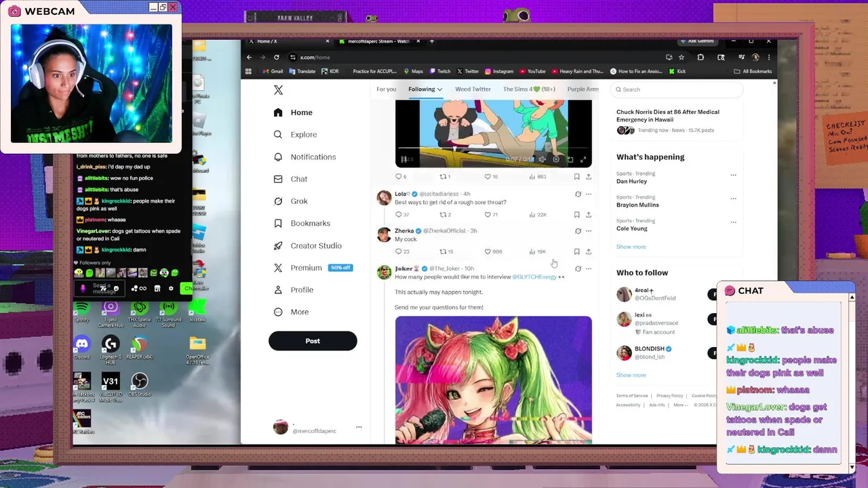The height and width of the screenshot is (488, 868).
Task: Pause the playing video
Action: tap(403, 159)
